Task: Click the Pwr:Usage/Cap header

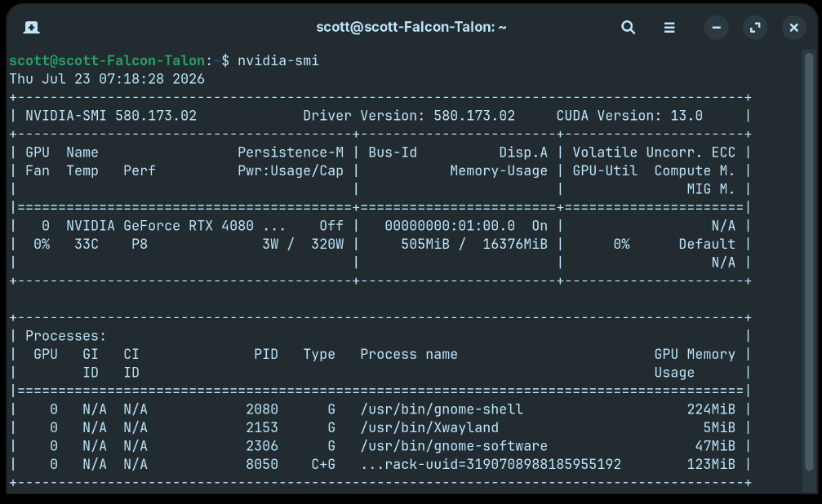Action: tap(291, 170)
